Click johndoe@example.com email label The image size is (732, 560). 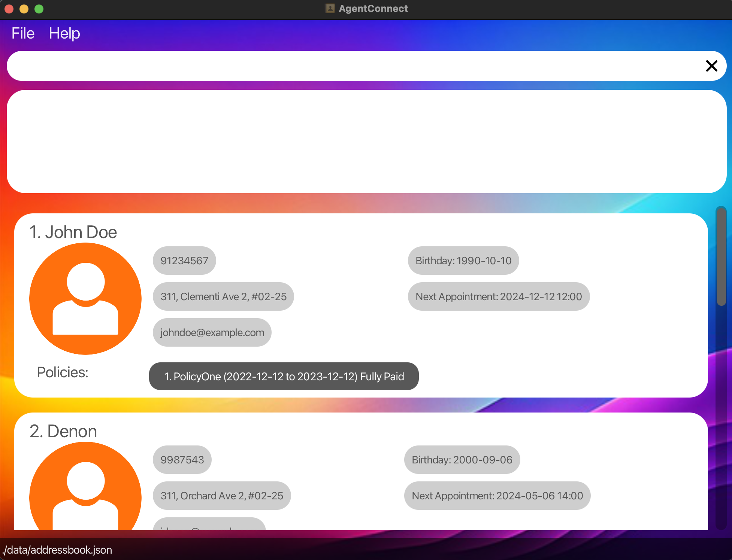coord(212,332)
